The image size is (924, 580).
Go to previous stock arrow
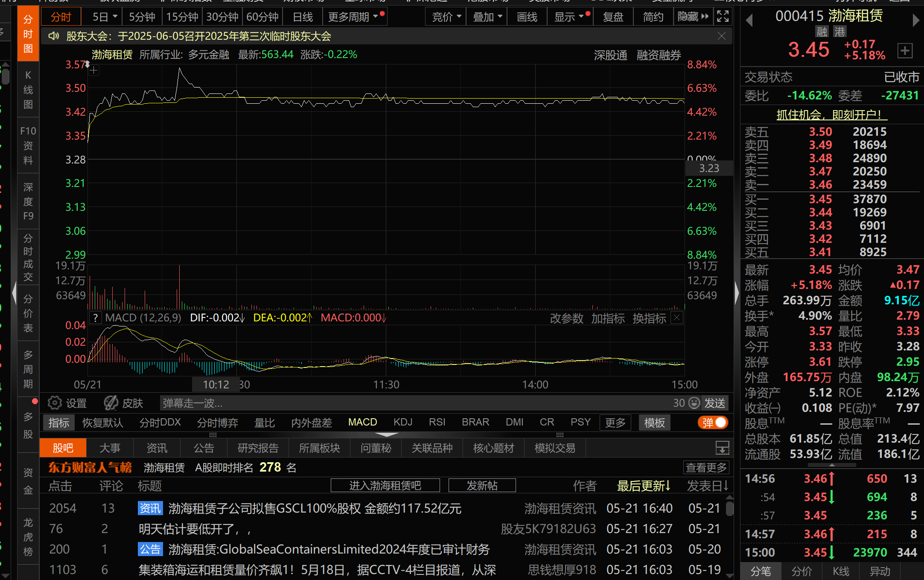(749, 20)
